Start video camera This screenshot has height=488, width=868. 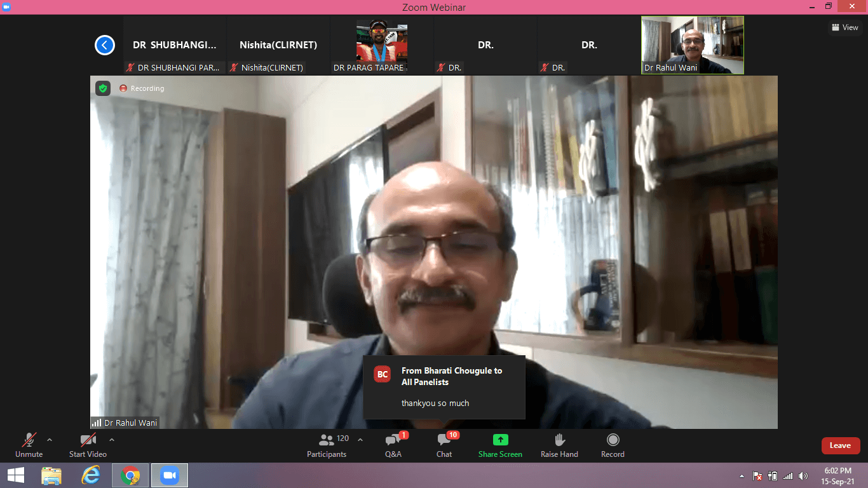tap(88, 445)
